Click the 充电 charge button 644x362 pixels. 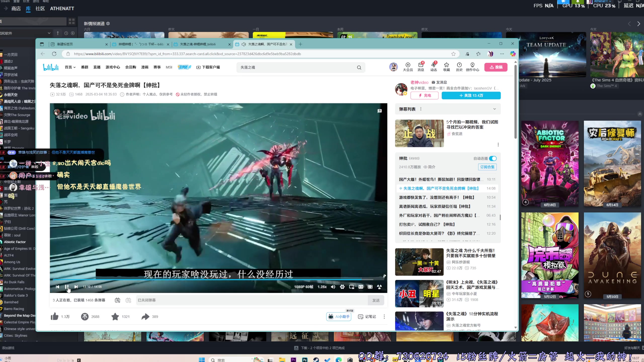[425, 96]
